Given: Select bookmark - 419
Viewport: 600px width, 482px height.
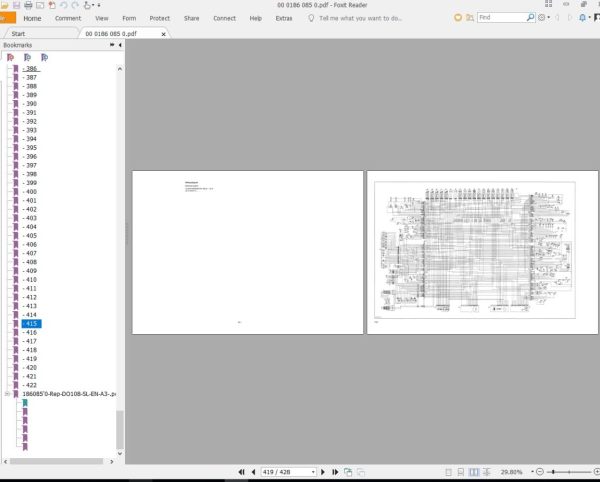Looking at the screenshot, I should click(30, 359).
